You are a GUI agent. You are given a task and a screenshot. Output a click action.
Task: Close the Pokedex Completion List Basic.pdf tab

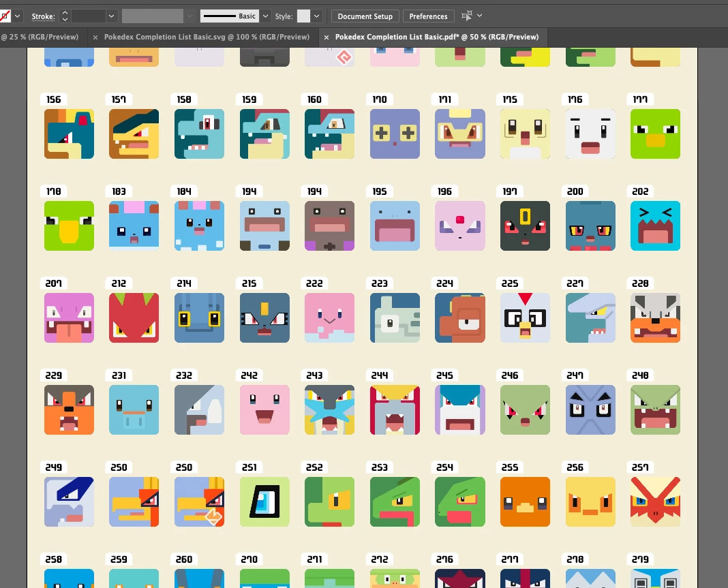point(327,37)
